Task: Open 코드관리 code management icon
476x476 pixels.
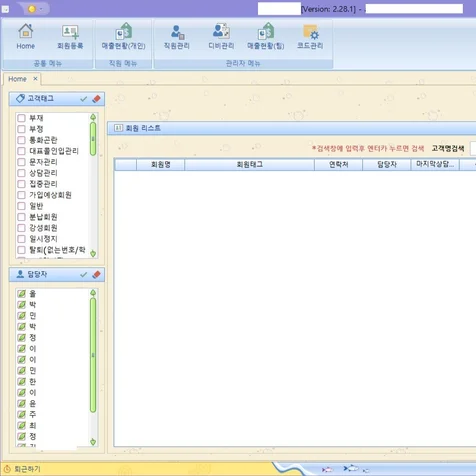Action: click(x=310, y=37)
